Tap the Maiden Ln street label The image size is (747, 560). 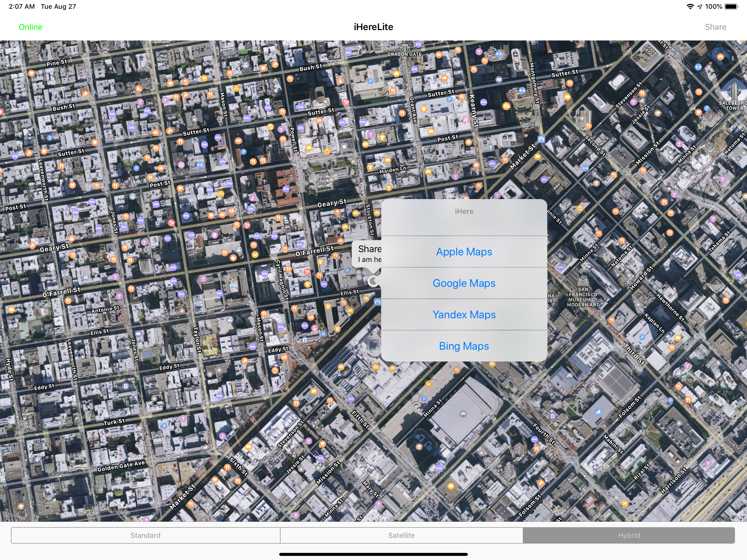coord(393,170)
